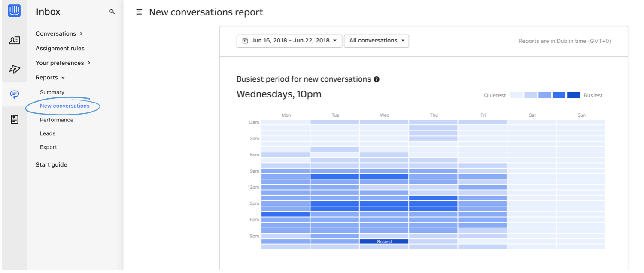Click the darkest Busiest legend swatch
This screenshot has width=644, height=273.
[573, 95]
